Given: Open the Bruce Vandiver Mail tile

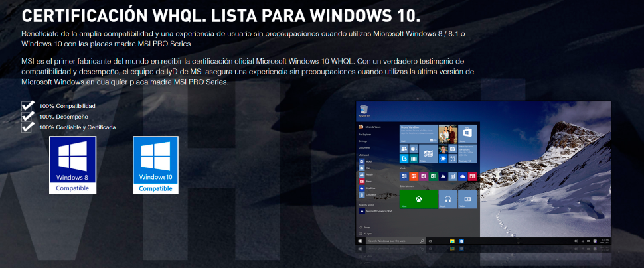Looking at the screenshot, I should pos(418,133).
